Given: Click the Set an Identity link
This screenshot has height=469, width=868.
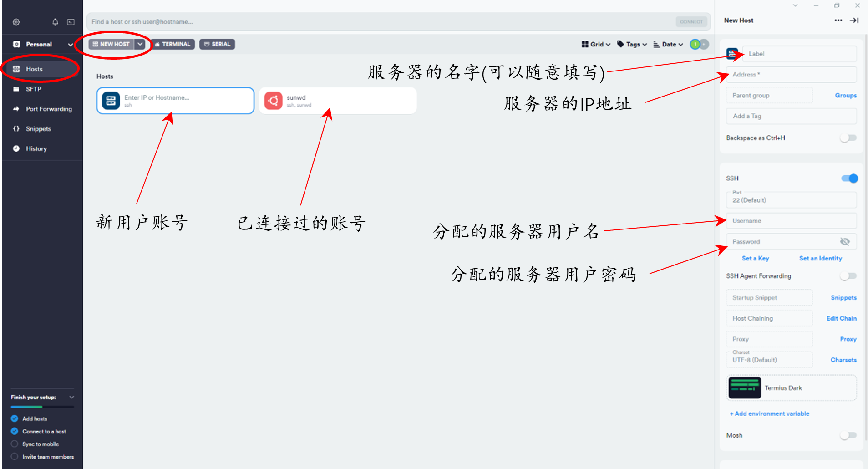Looking at the screenshot, I should click(x=821, y=258).
